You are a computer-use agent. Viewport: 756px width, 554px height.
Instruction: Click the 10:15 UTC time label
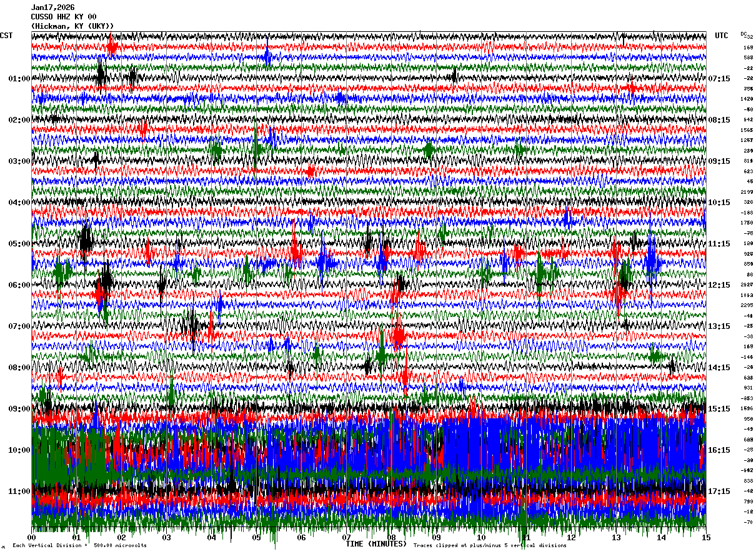point(720,203)
